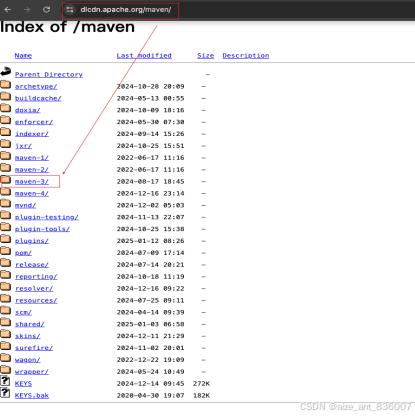Open the maven-4/ directory
Screen dimensions: 415x418
pos(32,194)
